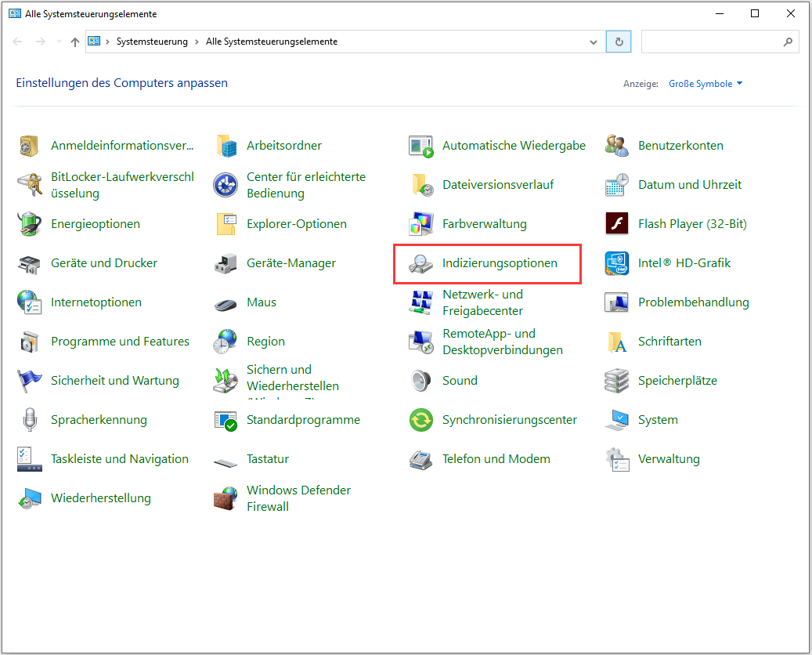This screenshot has width=812, height=655.
Task: Click the Geräte-Manager icon
Action: (226, 263)
